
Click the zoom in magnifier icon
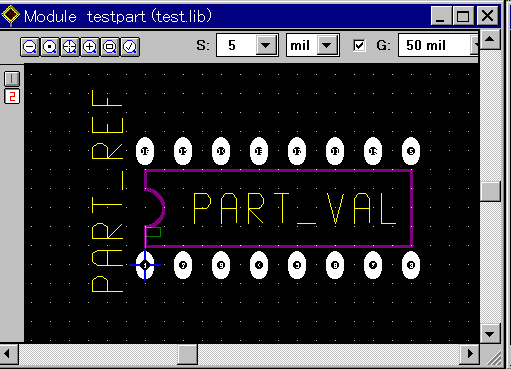(90, 47)
